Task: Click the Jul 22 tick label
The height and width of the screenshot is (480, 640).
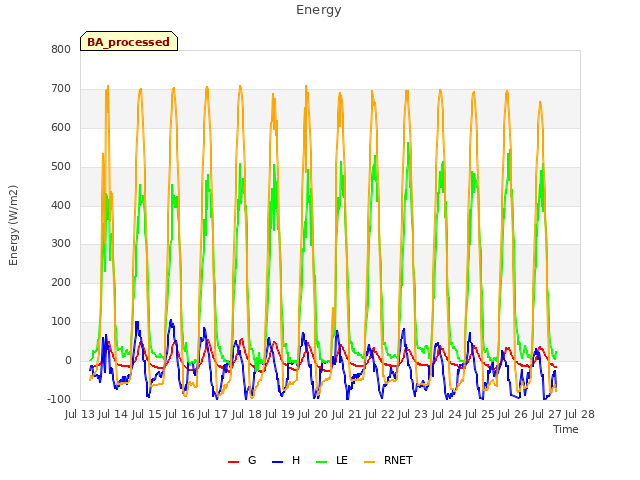Action: 380,414
